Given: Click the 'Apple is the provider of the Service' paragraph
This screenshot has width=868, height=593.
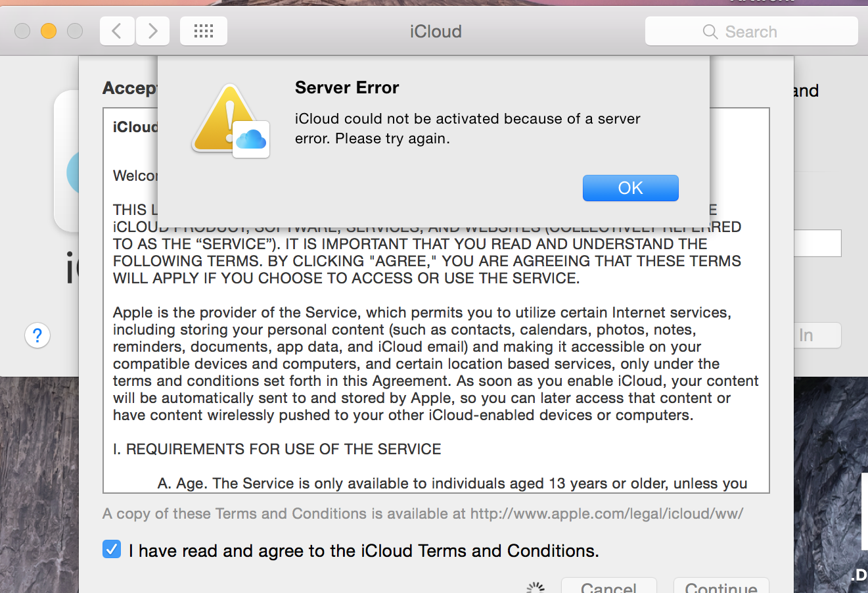Looking at the screenshot, I should [x=436, y=364].
